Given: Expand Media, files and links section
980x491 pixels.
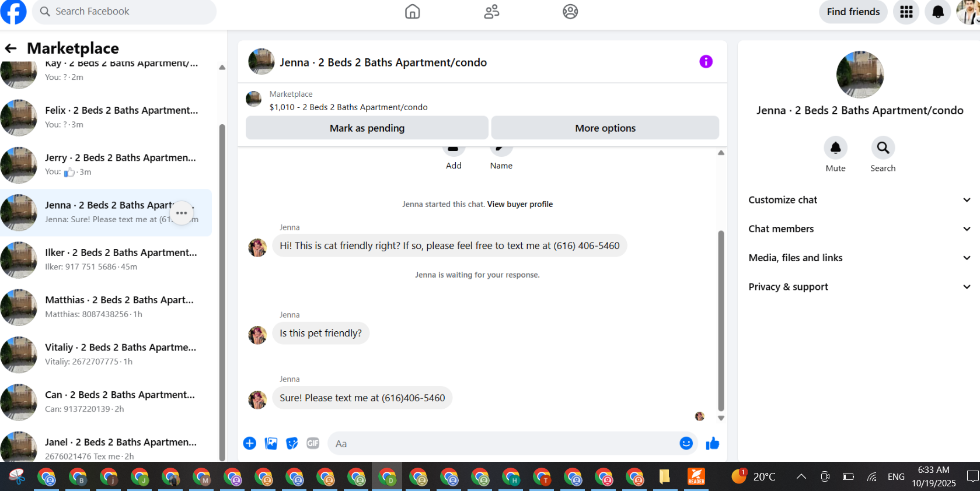Looking at the screenshot, I should (x=859, y=258).
